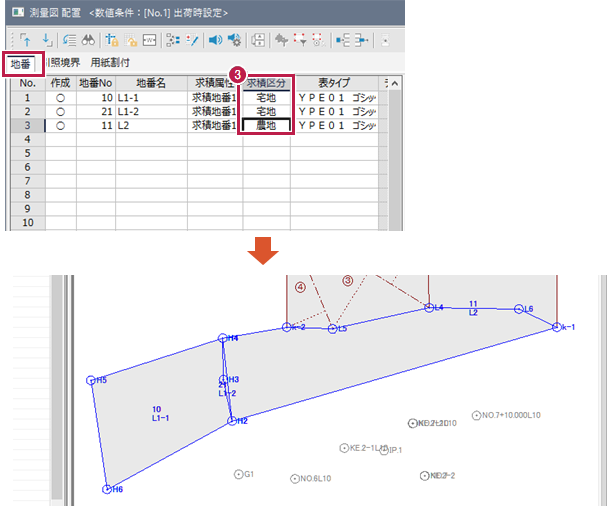The width and height of the screenshot is (607, 506).
Task: Click the 地番名 column header
Action: point(150,83)
